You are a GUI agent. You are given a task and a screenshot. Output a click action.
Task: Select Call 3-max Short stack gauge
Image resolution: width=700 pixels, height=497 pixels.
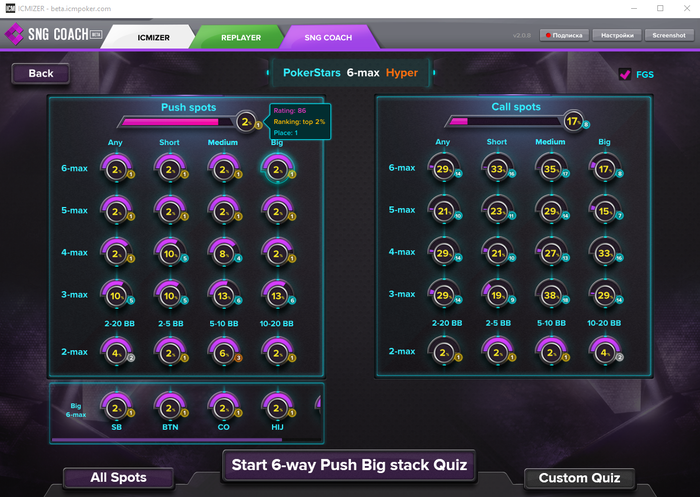pyautogui.click(x=498, y=294)
